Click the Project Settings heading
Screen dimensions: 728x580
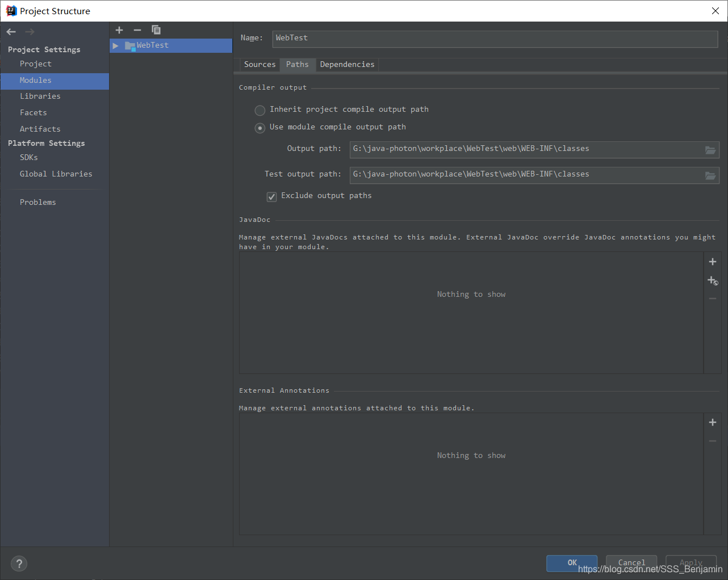(x=44, y=50)
